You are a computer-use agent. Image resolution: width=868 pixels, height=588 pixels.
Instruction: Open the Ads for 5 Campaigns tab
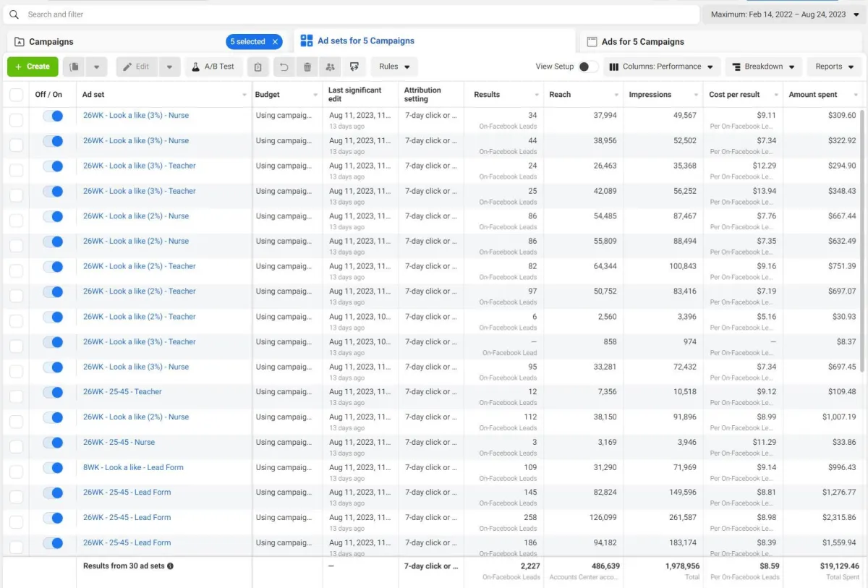pos(642,42)
